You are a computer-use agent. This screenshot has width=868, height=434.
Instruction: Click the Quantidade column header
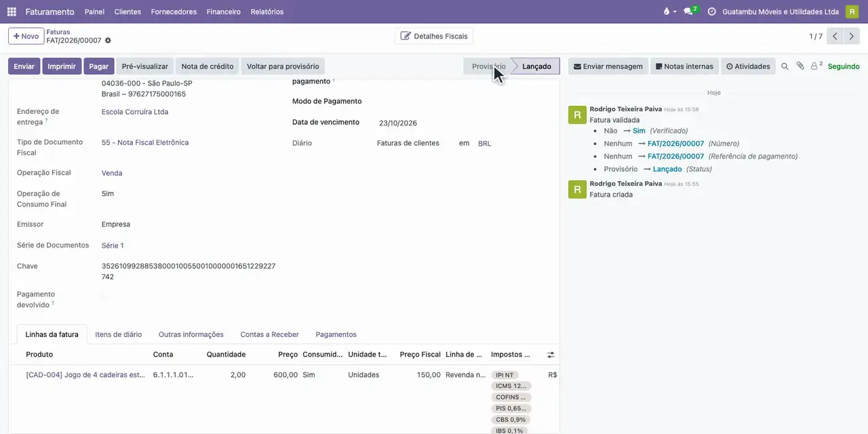[226, 355]
